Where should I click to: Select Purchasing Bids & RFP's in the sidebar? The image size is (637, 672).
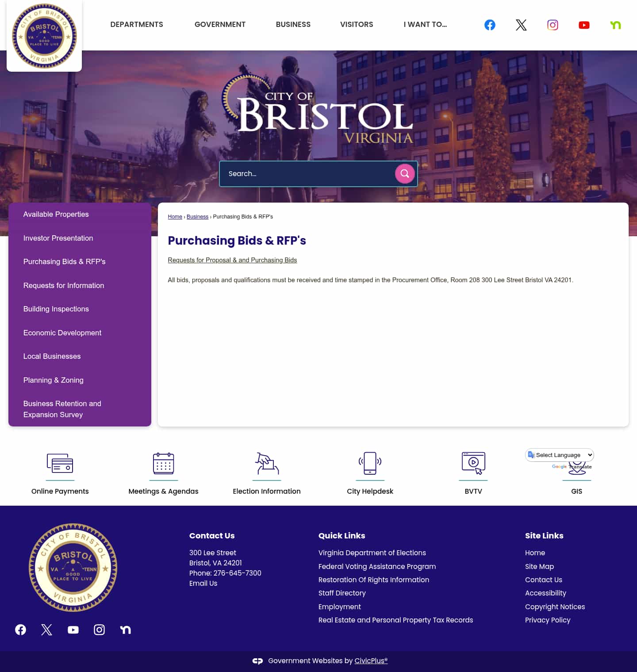[x=64, y=261]
